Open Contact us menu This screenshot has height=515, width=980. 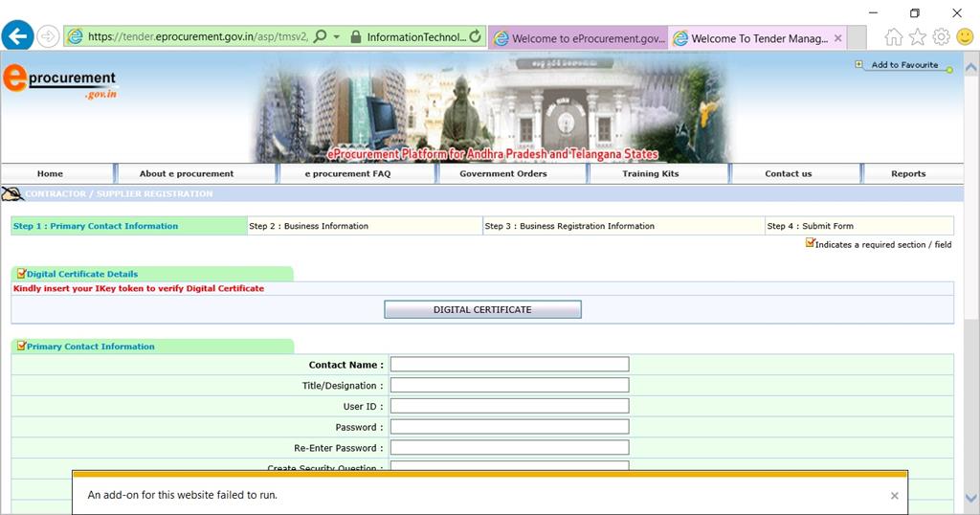[789, 174]
